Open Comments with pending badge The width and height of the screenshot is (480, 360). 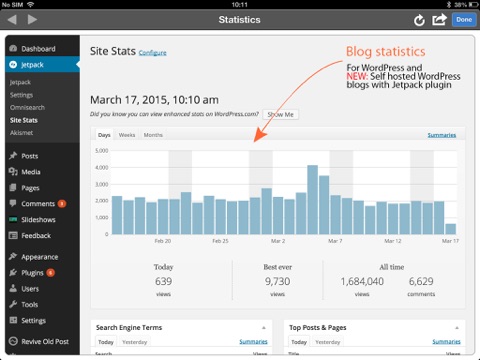coord(38,204)
